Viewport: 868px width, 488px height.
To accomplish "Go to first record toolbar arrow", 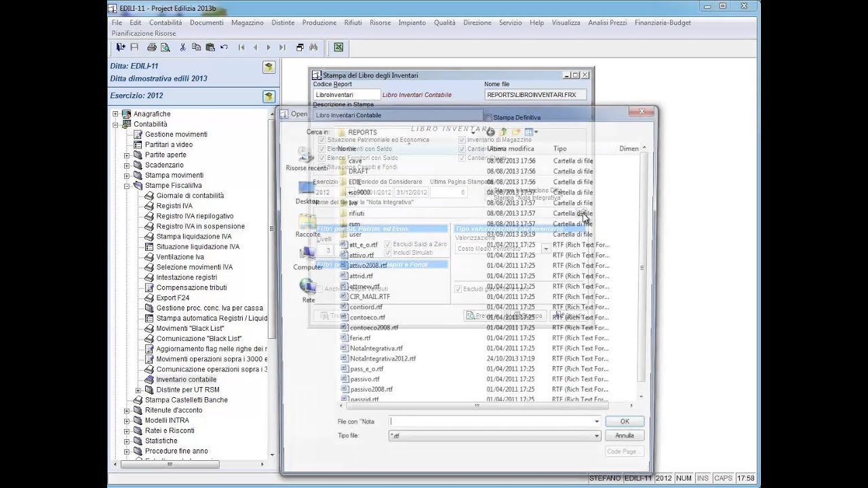I will click(x=241, y=47).
